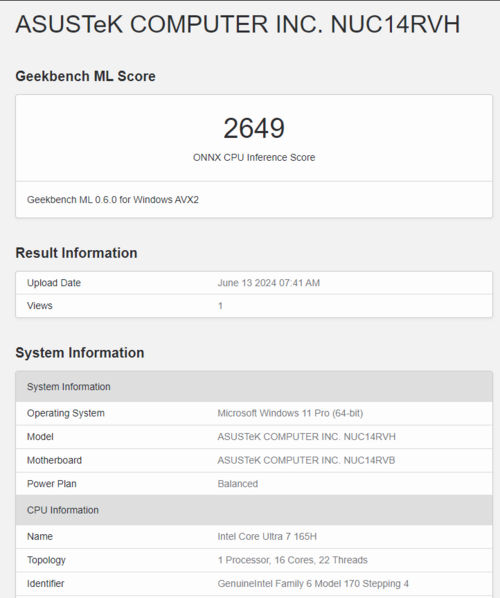Image resolution: width=500 pixels, height=598 pixels.
Task: Select the 2649 score number
Action: 254,128
